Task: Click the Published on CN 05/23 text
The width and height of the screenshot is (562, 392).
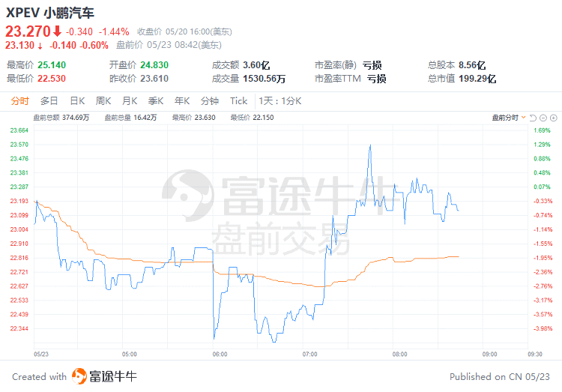Action: 500,376
